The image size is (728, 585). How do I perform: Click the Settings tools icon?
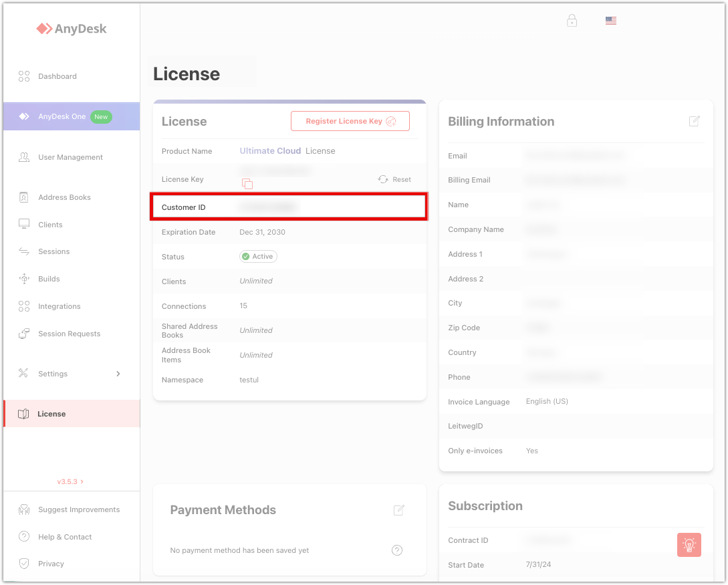coord(23,373)
